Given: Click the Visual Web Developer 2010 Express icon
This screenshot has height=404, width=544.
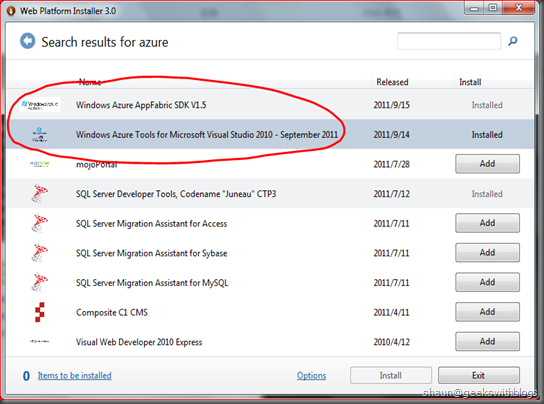Looking at the screenshot, I should click(40, 342).
